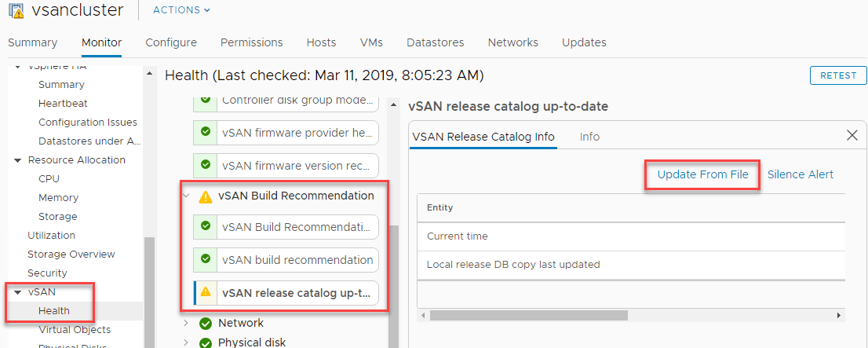
Task: Click warning icon on vSAN release catalog item
Action: [x=206, y=291]
